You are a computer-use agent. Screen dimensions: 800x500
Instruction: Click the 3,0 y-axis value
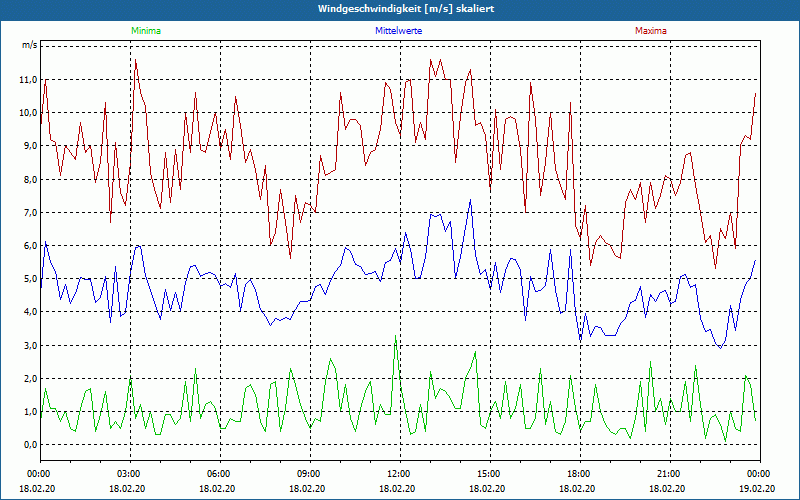tap(30, 346)
